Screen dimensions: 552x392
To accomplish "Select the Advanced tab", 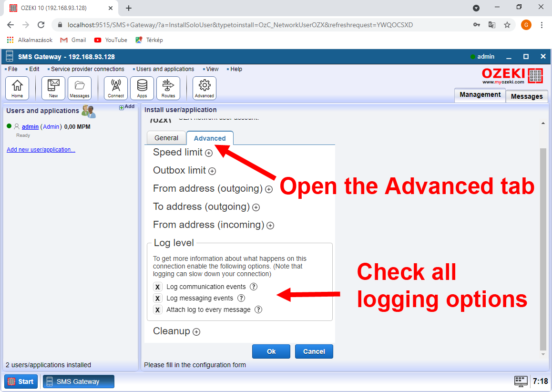I will tap(210, 138).
